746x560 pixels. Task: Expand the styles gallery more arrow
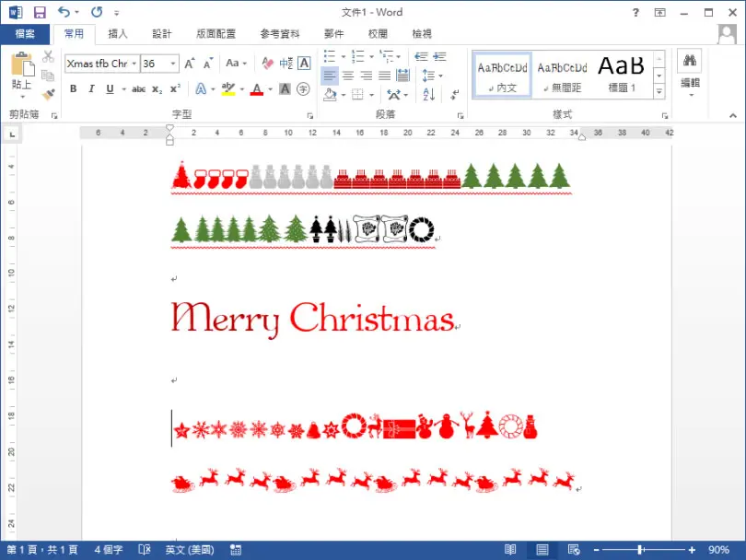point(659,91)
